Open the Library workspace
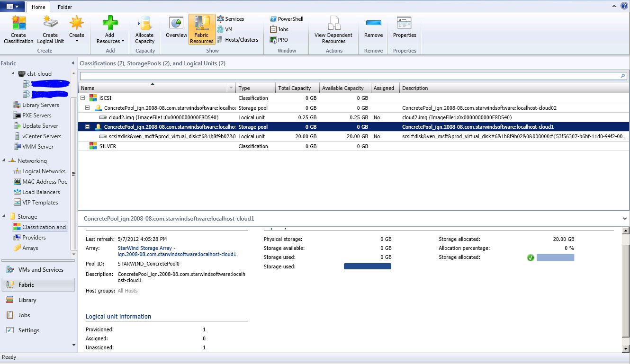 [38, 300]
